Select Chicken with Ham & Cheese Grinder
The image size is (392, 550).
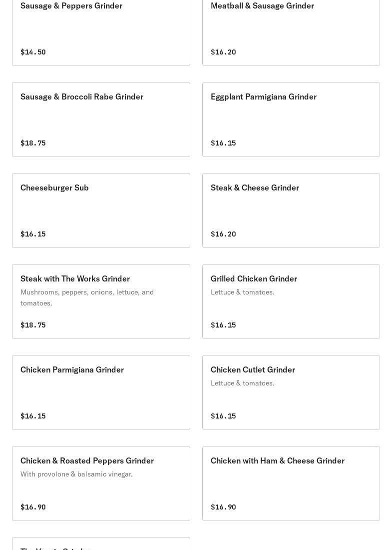point(291,483)
